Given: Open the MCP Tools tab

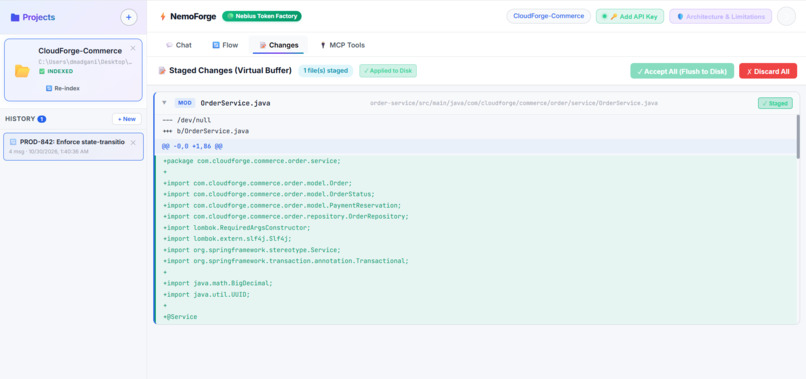Looking at the screenshot, I should click(342, 45).
